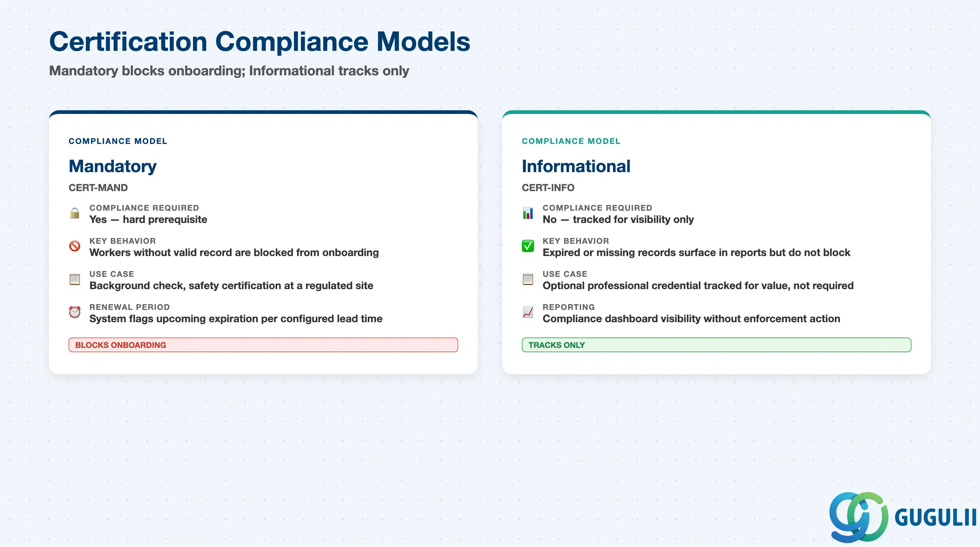Click the line chart Reporting icon

tap(528, 312)
